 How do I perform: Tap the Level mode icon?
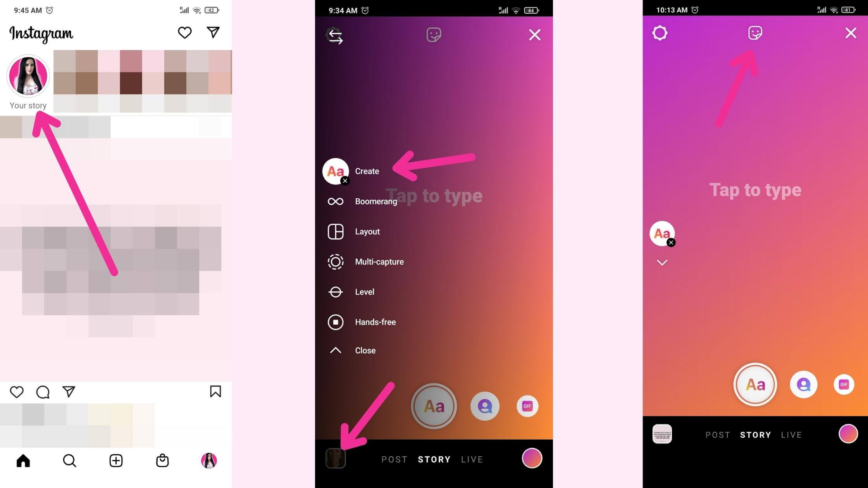point(335,291)
